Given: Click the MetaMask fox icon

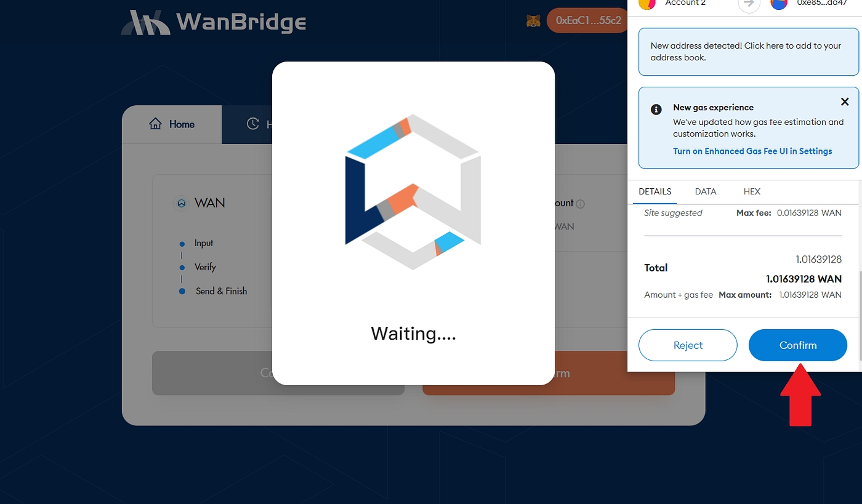Looking at the screenshot, I should [x=533, y=21].
